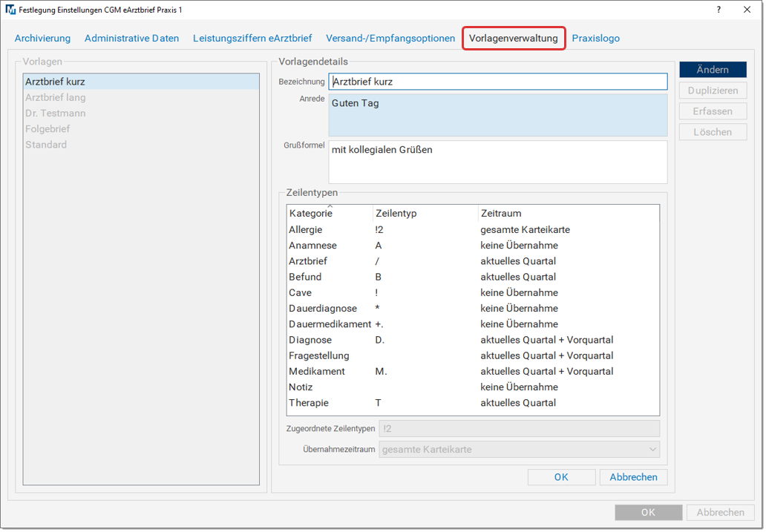
Task: Click OK in Vorlagendetails panel
Action: point(561,477)
